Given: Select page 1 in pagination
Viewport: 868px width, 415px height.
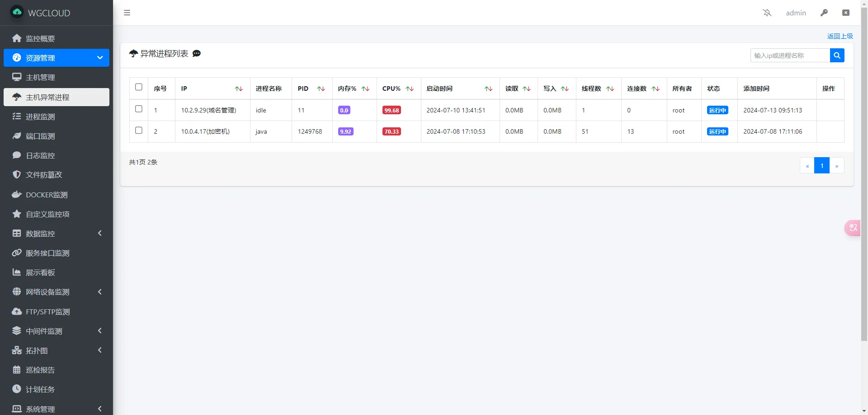Looking at the screenshot, I should (822, 165).
